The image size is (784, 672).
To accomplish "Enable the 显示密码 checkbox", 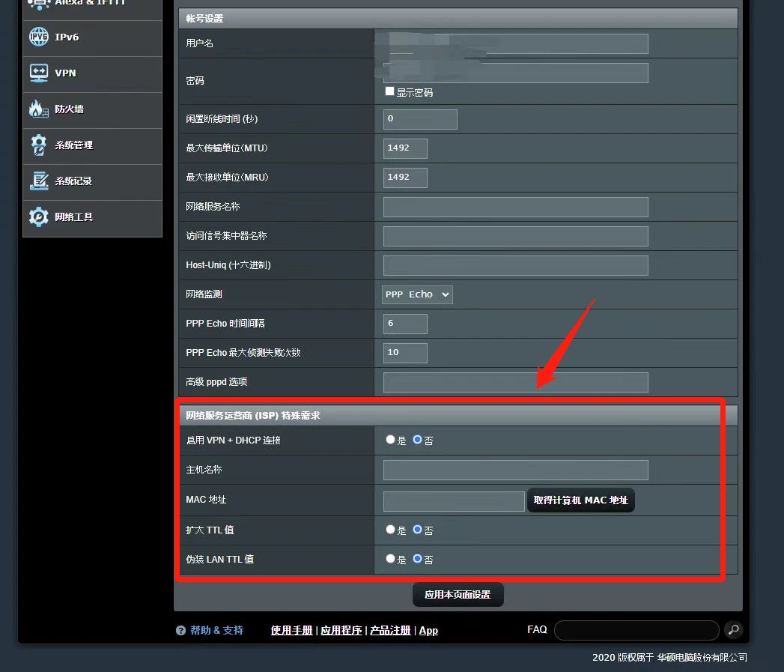I will pyautogui.click(x=389, y=91).
